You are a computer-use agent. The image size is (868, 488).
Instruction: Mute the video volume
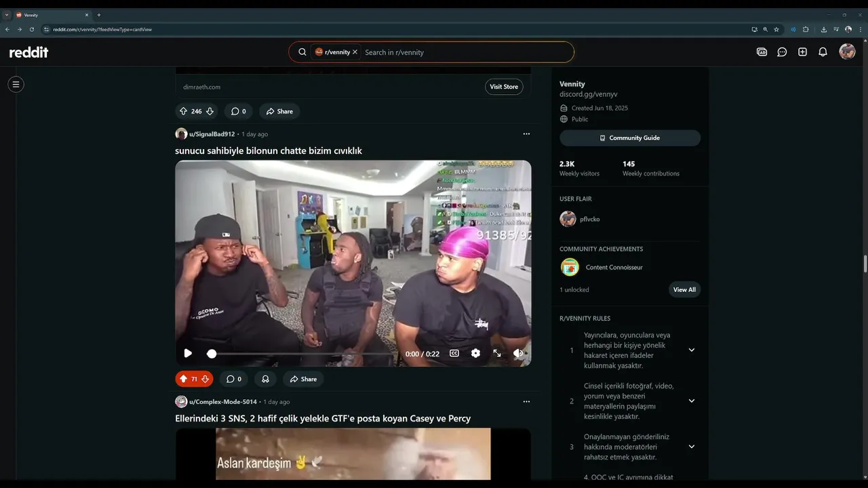pos(518,353)
